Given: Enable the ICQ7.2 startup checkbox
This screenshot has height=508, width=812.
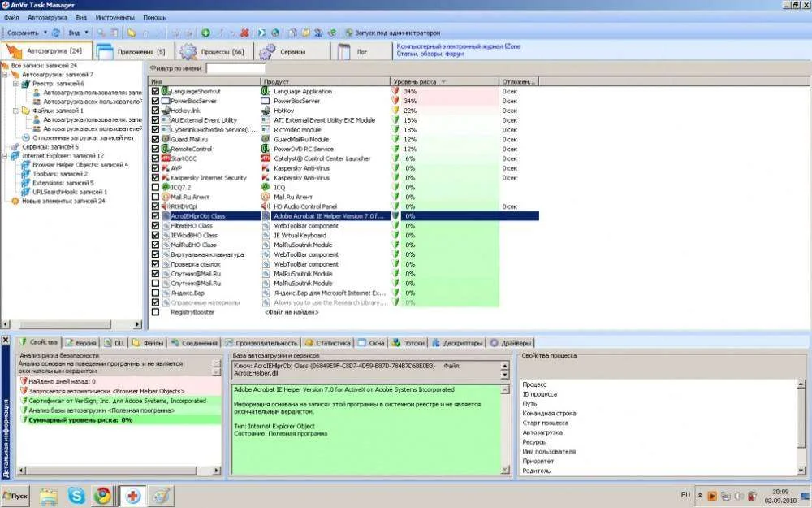Looking at the screenshot, I should (x=156, y=187).
